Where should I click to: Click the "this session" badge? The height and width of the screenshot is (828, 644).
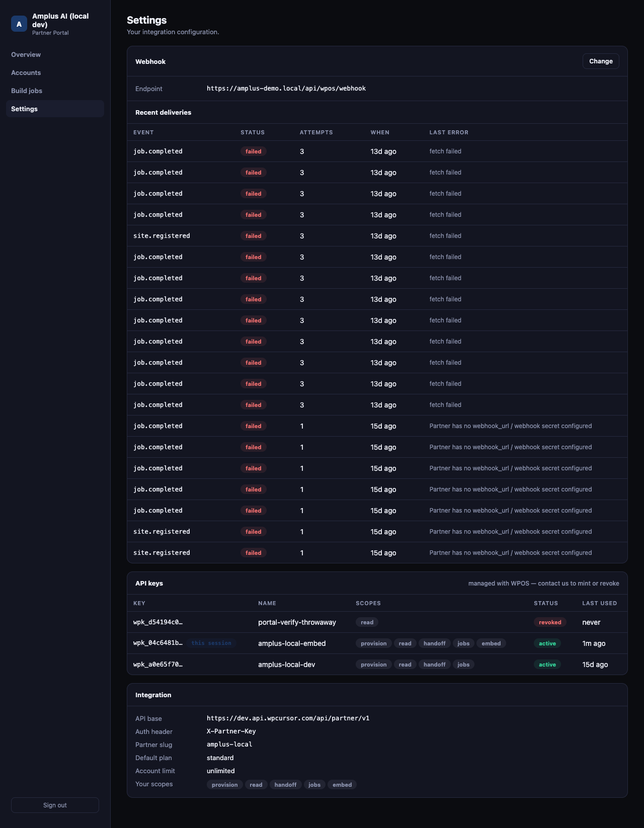tap(211, 643)
